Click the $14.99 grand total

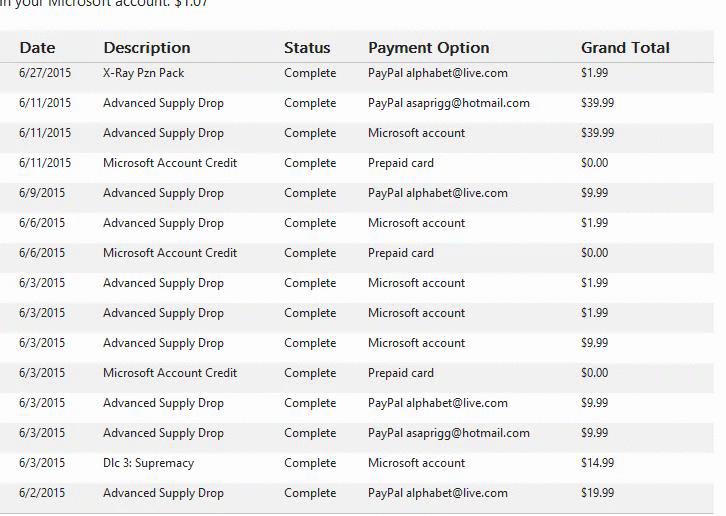tap(597, 463)
